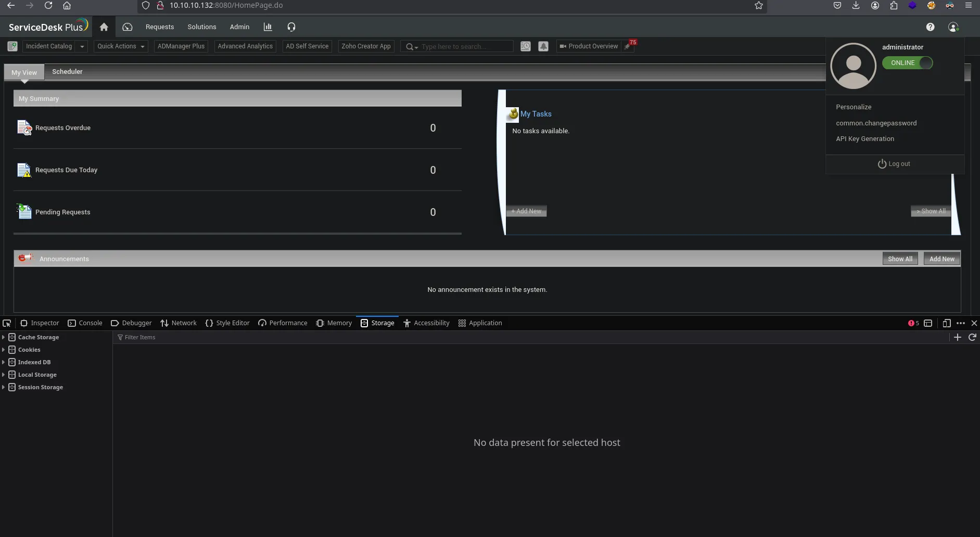
Task: Open the Solutions menu
Action: pyautogui.click(x=202, y=27)
